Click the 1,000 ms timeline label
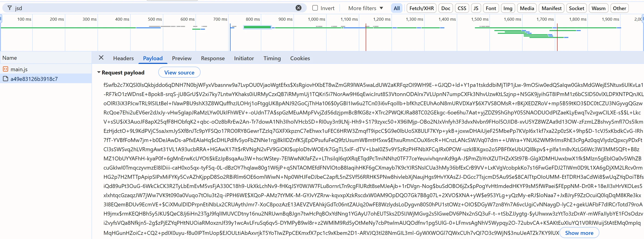 pos(316,19)
